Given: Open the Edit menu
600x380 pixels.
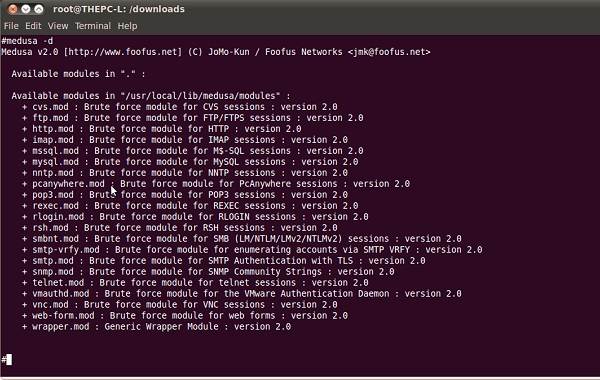Looking at the screenshot, I should click(x=33, y=26).
